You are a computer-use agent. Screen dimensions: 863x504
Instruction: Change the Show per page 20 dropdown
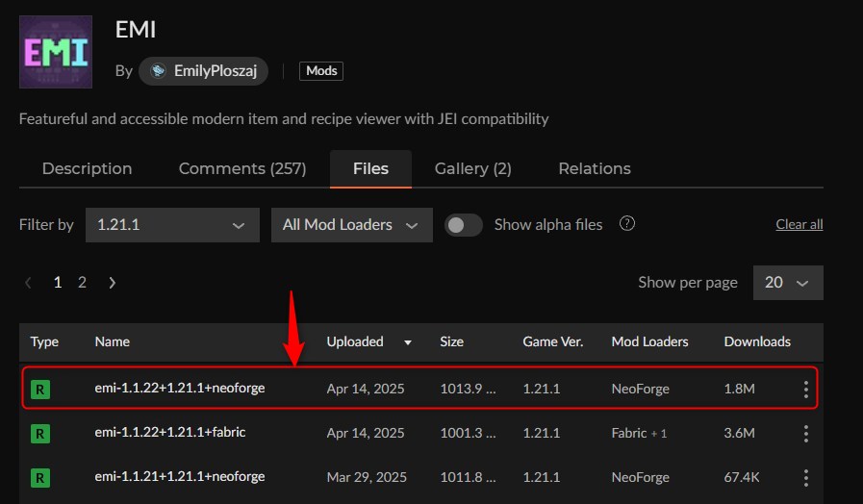click(787, 283)
